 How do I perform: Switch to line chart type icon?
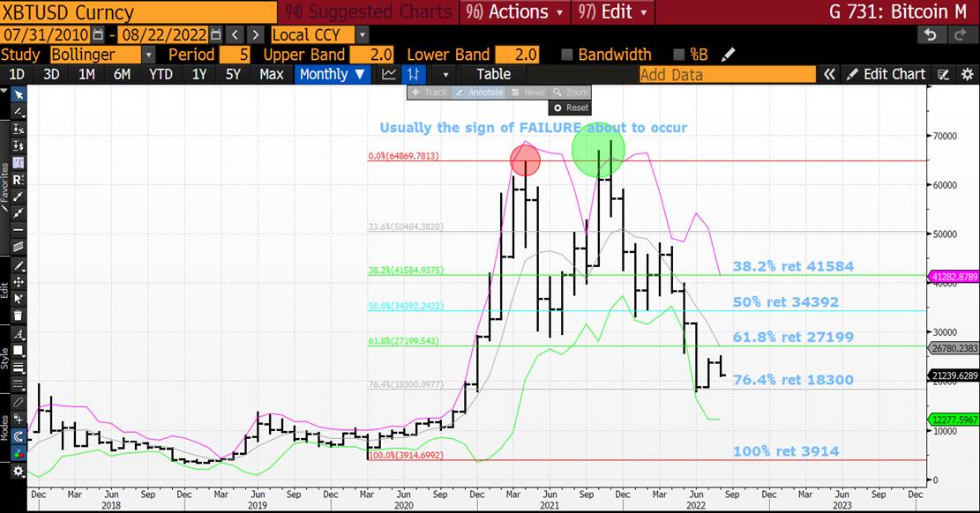389,74
